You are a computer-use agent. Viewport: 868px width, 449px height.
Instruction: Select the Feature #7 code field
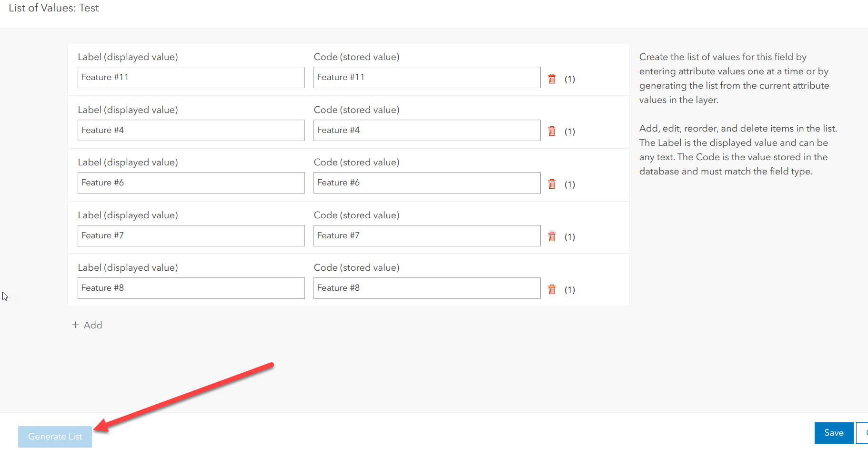[426, 235]
